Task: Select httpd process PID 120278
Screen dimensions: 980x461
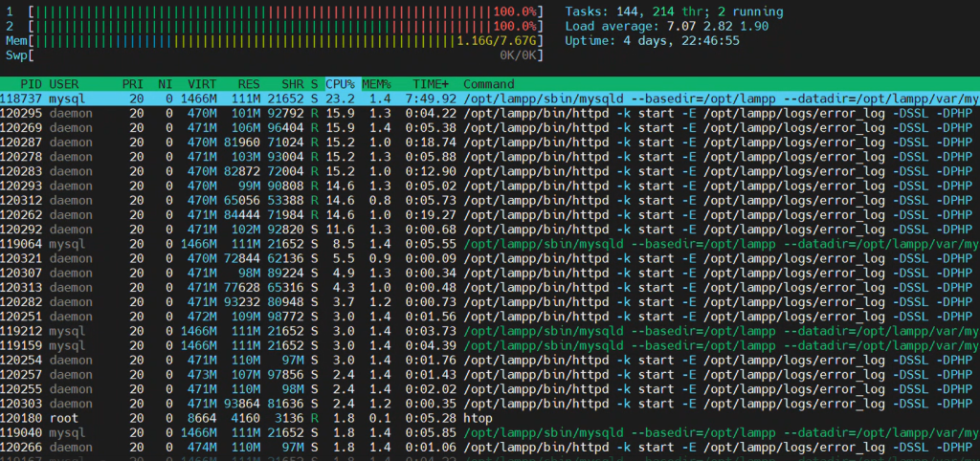Action: point(490,157)
